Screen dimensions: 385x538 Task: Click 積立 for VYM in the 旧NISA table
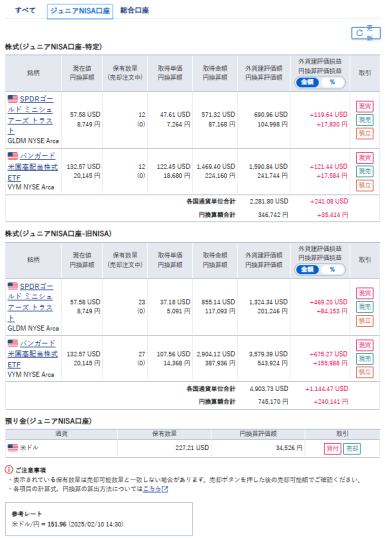[364, 372]
